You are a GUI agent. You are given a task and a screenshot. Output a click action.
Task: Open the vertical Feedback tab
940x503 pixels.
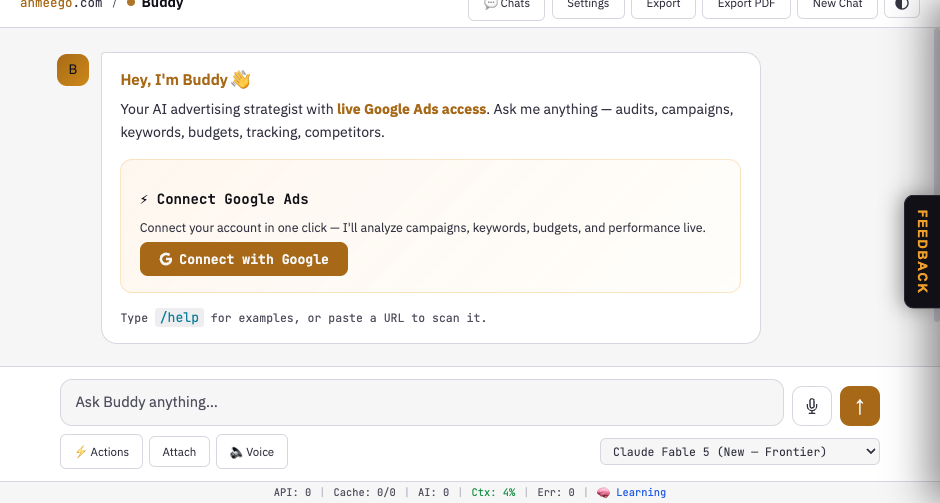coord(922,251)
